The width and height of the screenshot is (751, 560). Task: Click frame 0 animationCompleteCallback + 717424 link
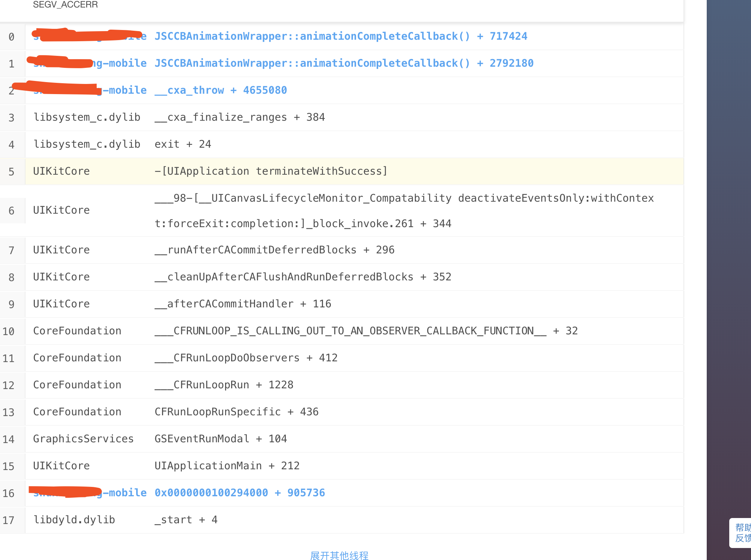click(x=341, y=36)
